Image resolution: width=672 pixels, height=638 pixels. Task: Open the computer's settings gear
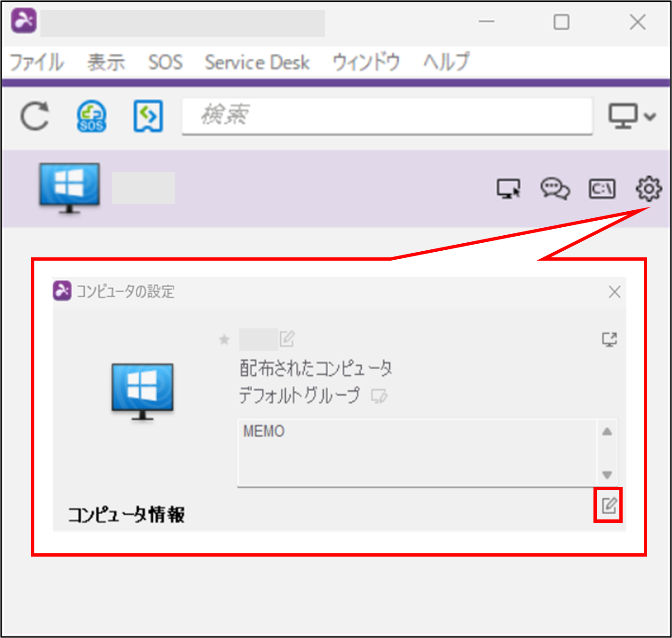tap(649, 189)
